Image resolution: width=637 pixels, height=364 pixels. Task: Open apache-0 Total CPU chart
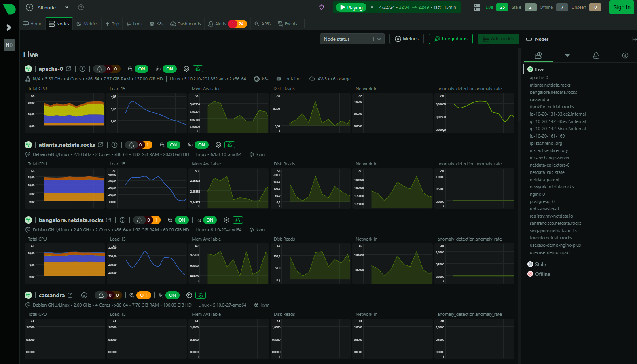[x=65, y=113]
